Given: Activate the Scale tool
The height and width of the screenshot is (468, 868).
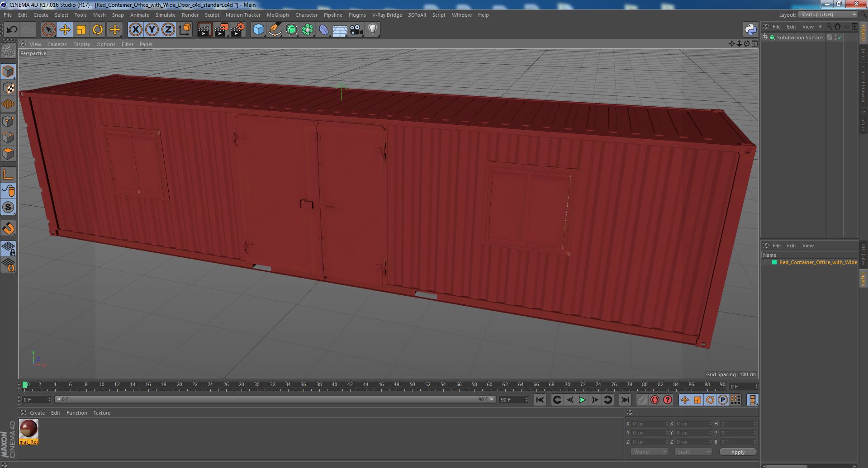Looking at the screenshot, I should 81,30.
